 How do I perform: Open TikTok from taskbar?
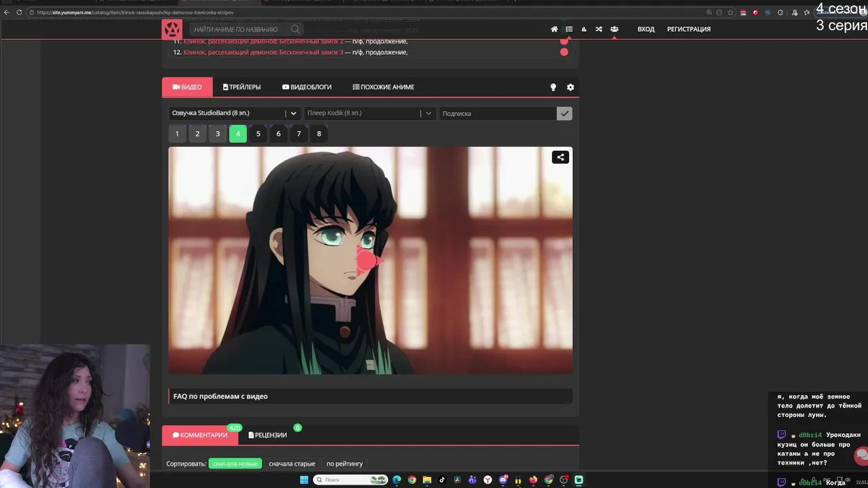[442, 480]
